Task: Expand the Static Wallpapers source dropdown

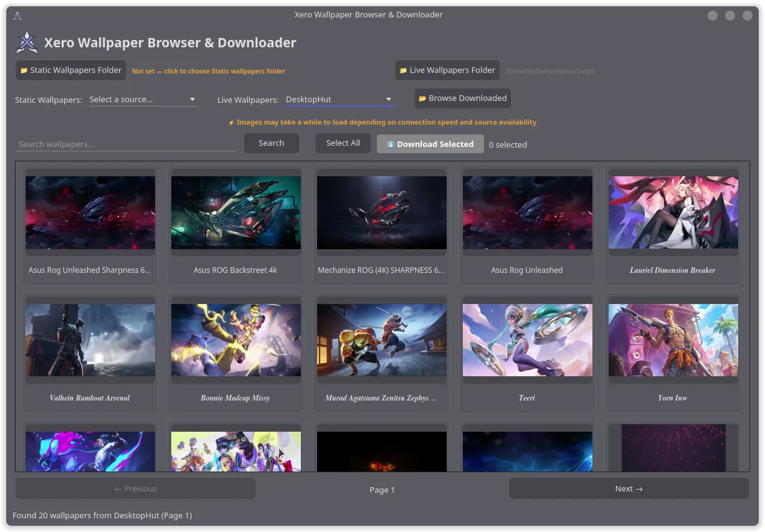Action: (143, 100)
